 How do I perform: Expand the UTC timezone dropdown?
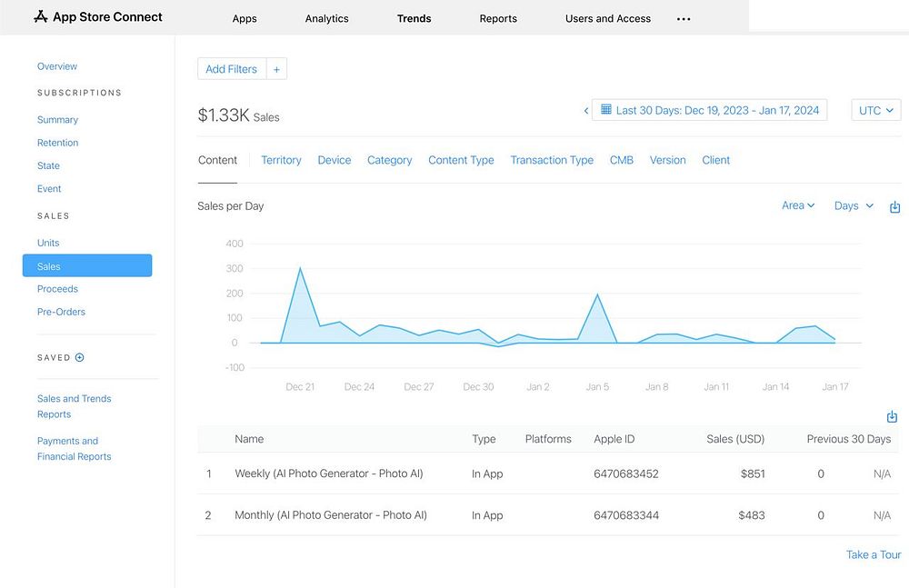click(875, 110)
